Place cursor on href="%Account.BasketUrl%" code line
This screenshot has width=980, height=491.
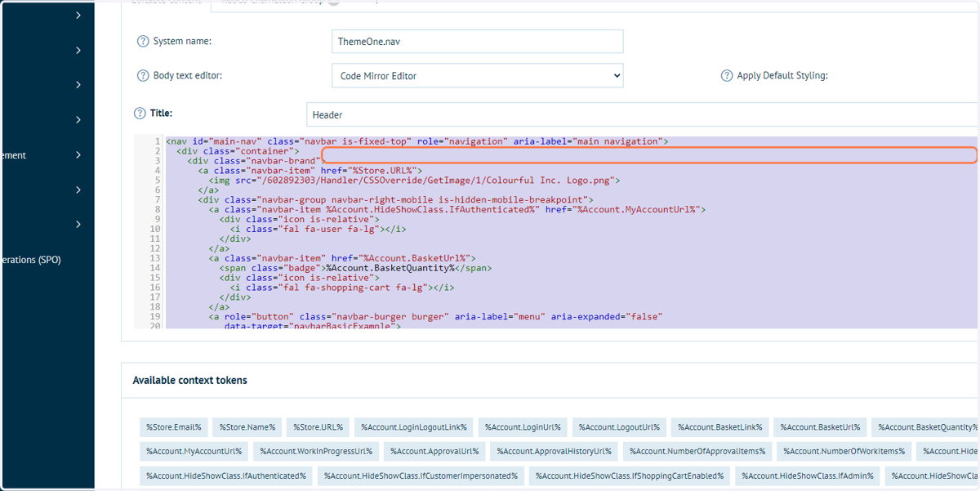(342, 258)
